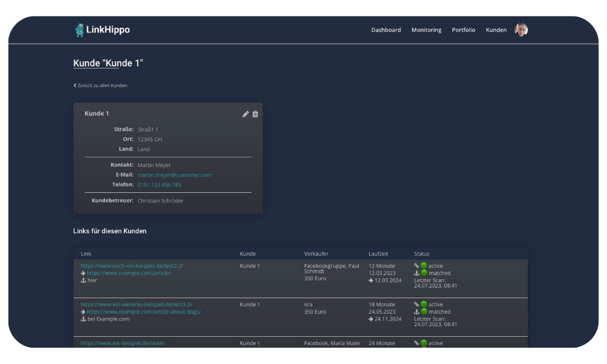Click the martin.meyer@customer.com email link
This screenshot has width=607, height=364.
174,175
